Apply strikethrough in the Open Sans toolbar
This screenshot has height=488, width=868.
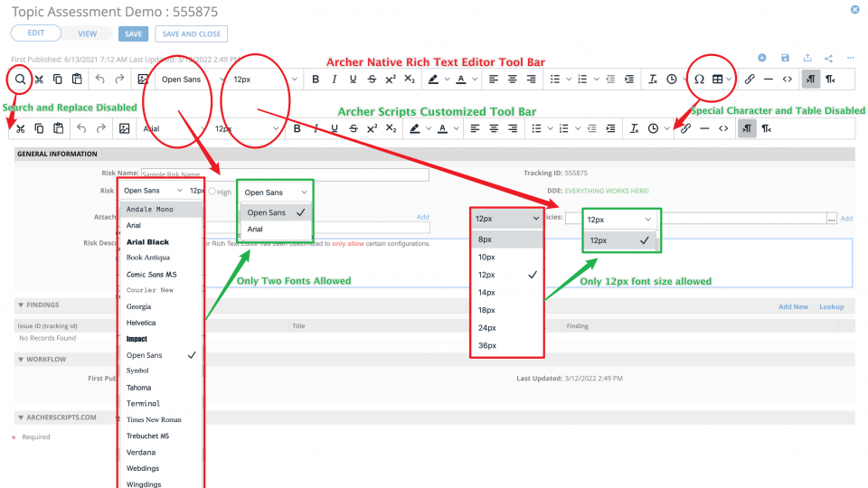372,80
